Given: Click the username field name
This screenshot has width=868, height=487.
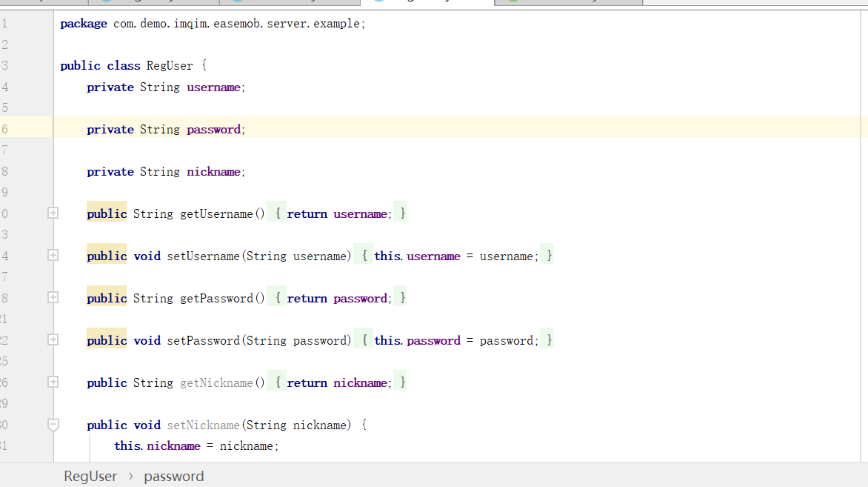Looking at the screenshot, I should pos(213,87).
